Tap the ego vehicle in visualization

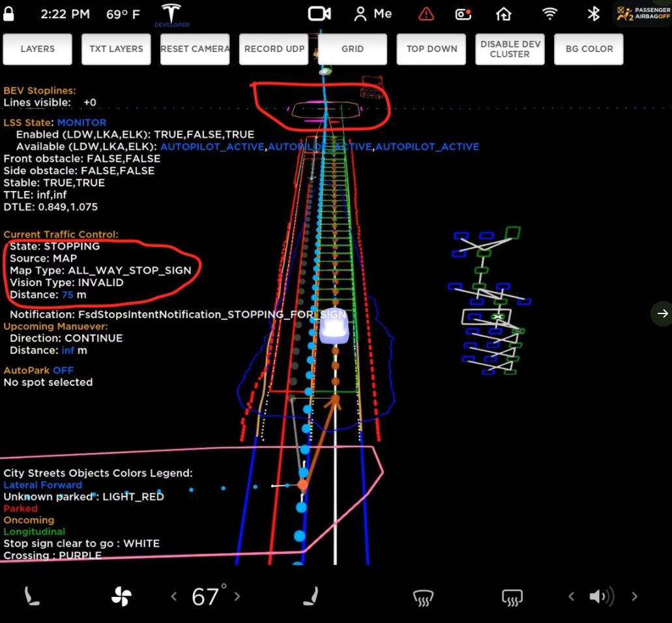334,326
